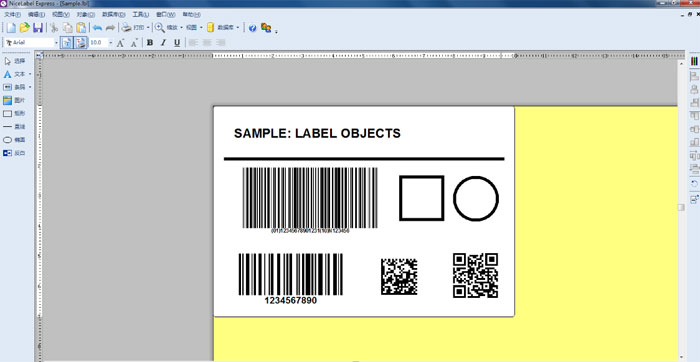700x362 pixels.
Task: Pick the rectangle drawing tool
Action: click(x=14, y=113)
